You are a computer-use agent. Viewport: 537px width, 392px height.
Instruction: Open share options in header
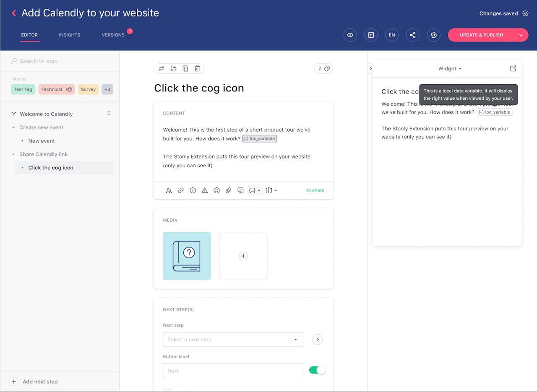click(x=413, y=35)
